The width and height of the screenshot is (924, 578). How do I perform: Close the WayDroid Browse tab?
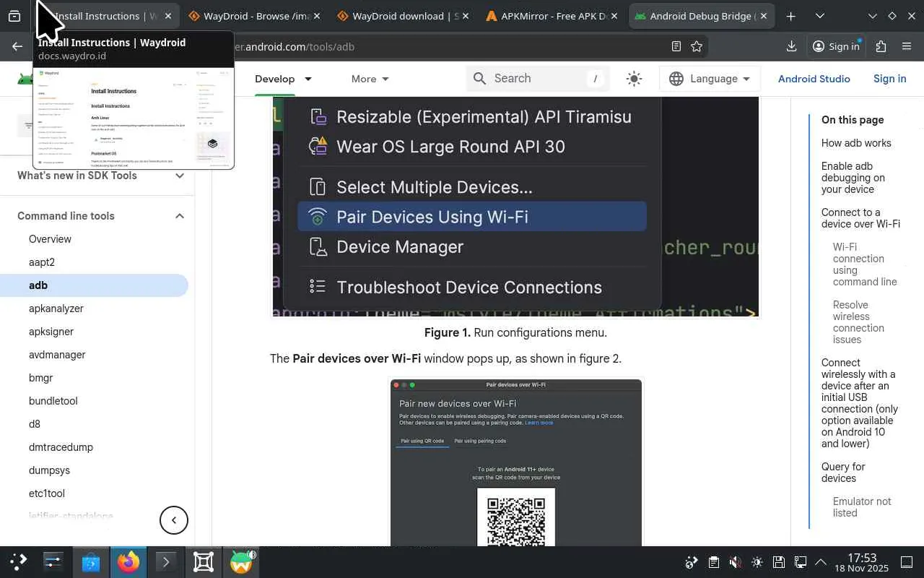[x=317, y=16]
